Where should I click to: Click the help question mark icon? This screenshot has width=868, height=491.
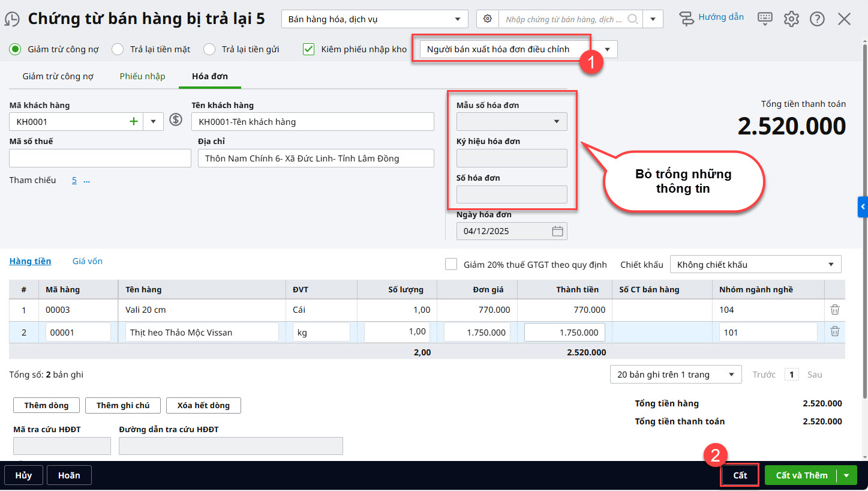817,19
